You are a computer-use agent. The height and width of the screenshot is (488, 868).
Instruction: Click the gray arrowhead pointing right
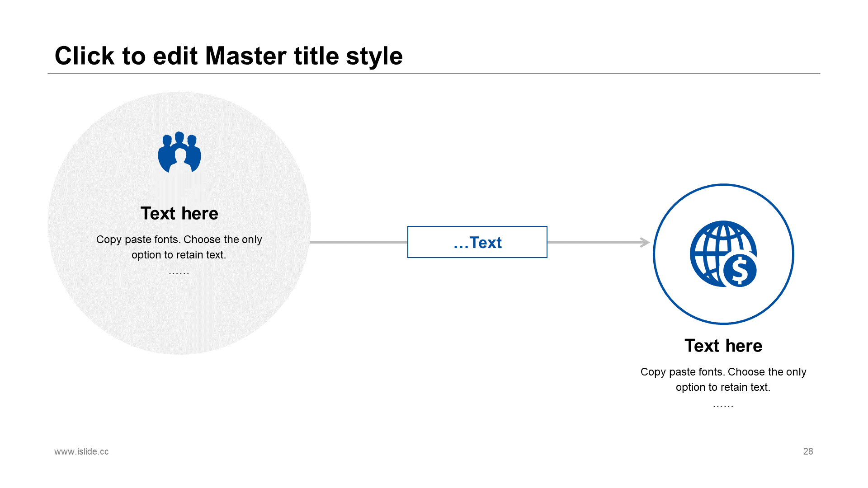pos(645,243)
